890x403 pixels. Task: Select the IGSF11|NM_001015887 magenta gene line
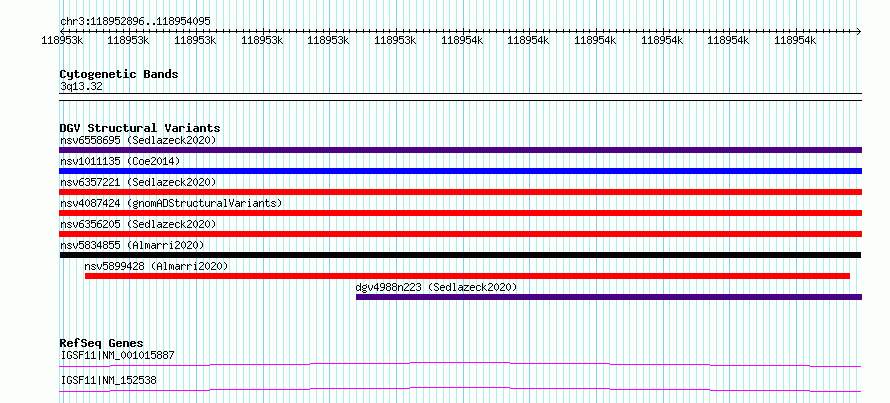pos(460,364)
